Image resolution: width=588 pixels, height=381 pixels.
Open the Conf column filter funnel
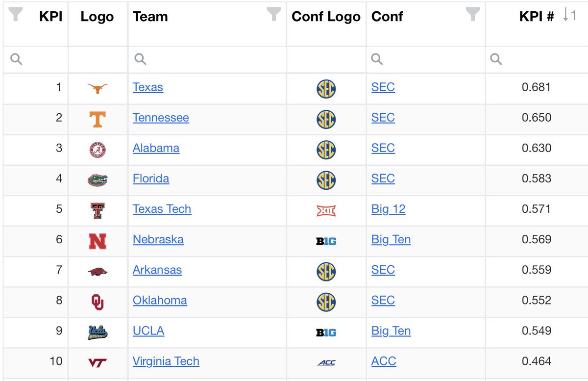[x=472, y=15]
